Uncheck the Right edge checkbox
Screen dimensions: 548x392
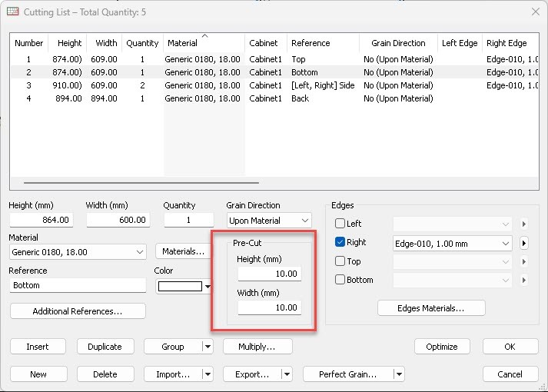pos(340,242)
